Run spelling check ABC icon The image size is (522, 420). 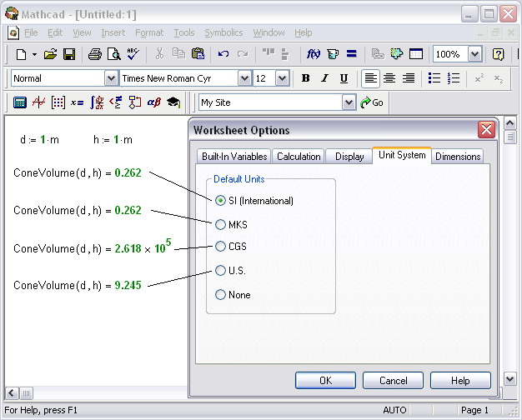coord(133,54)
